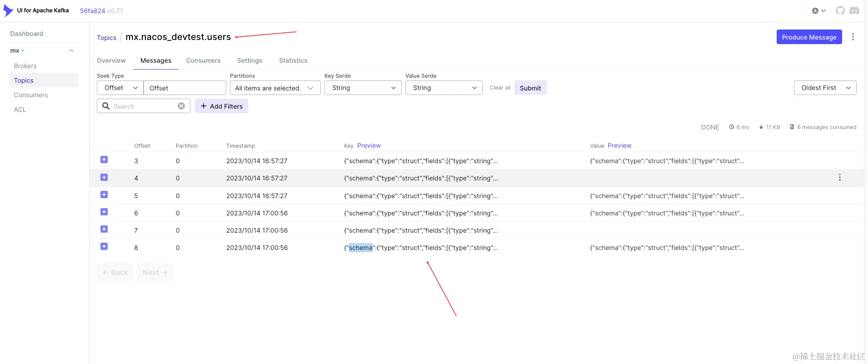868x364 pixels.
Task: Expand message row with offset 5
Action: [x=104, y=194]
